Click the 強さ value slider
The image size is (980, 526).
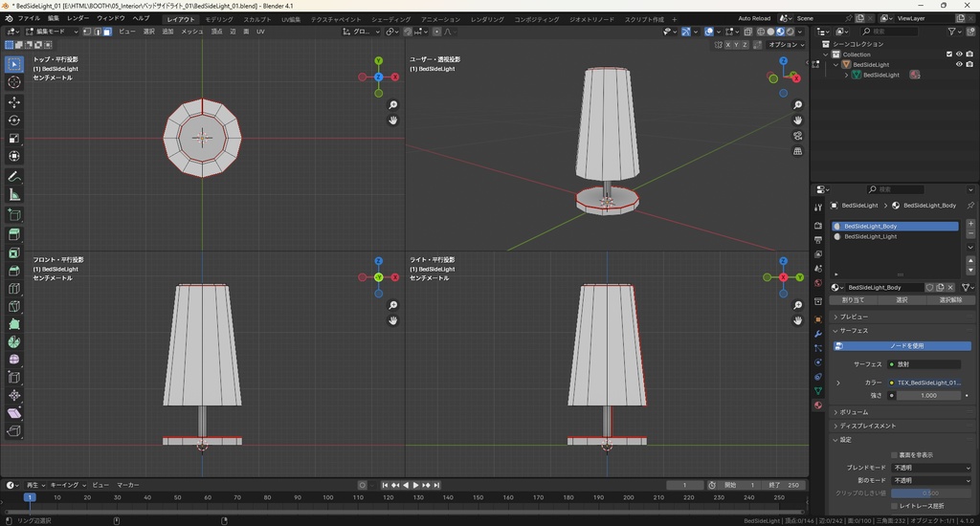928,395
